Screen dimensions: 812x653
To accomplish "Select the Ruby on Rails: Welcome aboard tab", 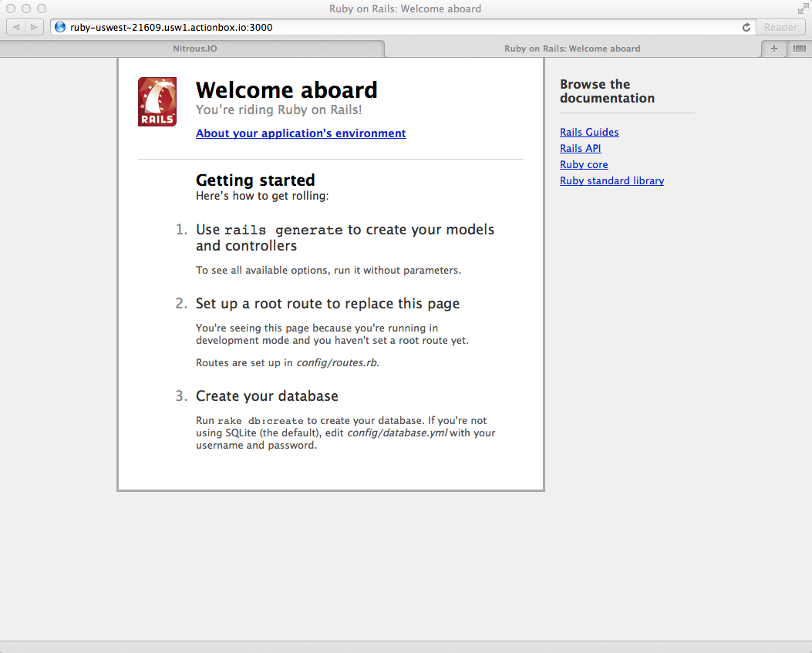I will (x=572, y=48).
